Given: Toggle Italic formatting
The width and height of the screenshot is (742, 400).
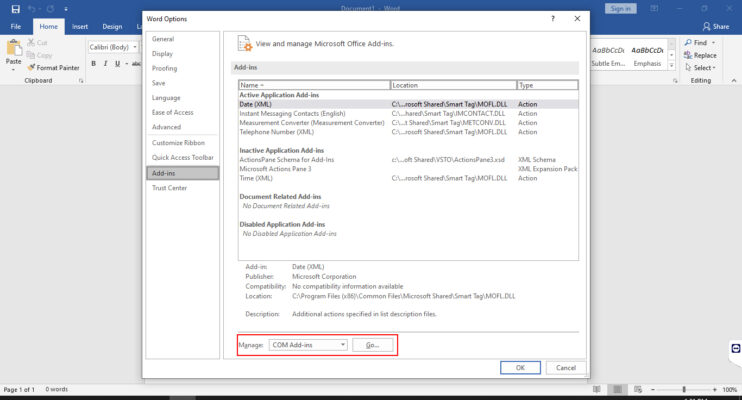Looking at the screenshot, I should pos(105,63).
